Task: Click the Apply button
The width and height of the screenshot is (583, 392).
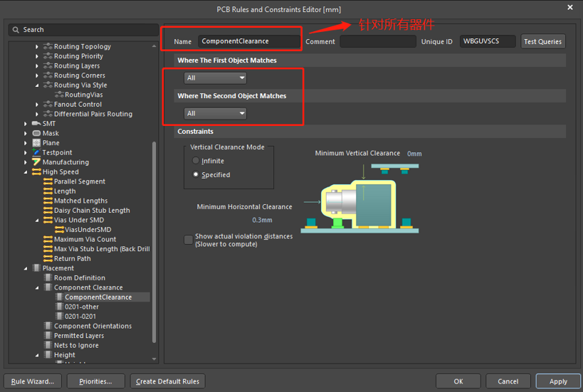Action: click(x=558, y=381)
